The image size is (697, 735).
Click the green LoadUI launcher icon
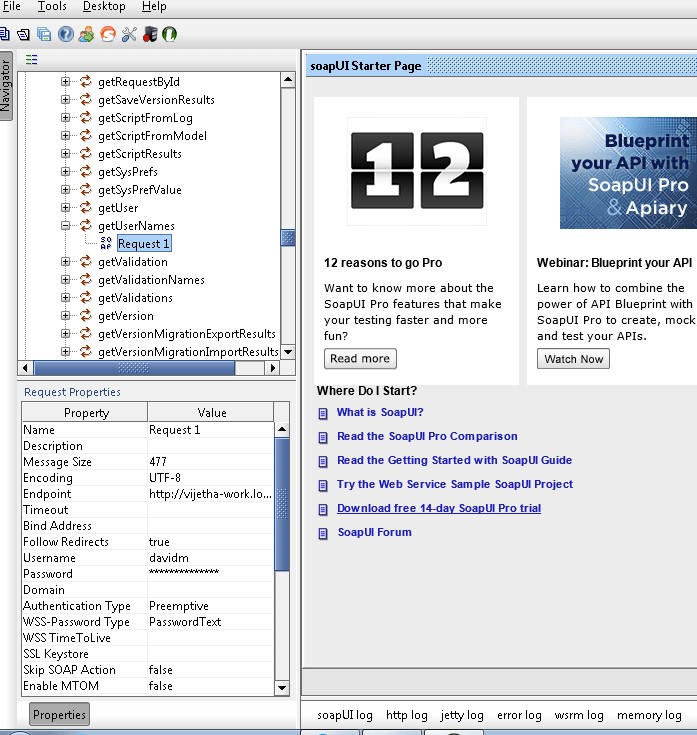click(x=170, y=34)
